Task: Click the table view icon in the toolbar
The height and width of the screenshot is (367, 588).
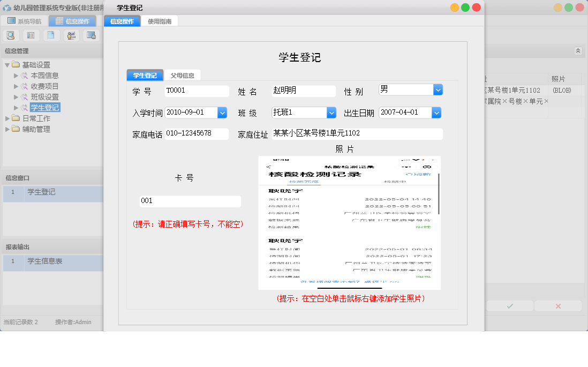Action: (x=31, y=35)
